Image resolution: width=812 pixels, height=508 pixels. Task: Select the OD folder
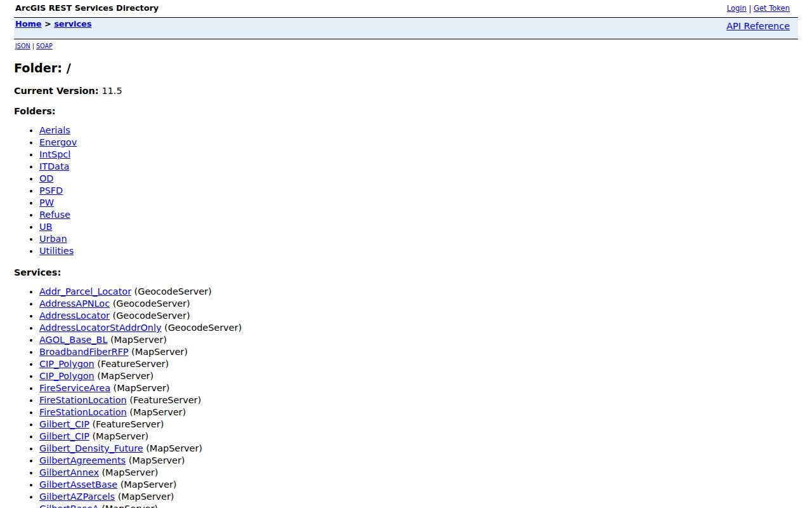(x=46, y=178)
